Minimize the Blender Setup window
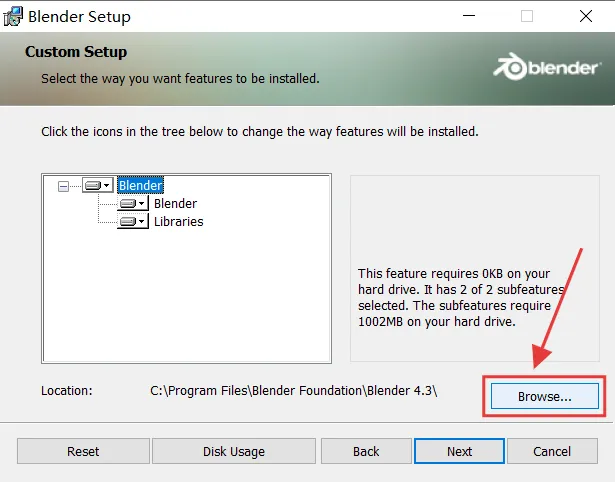615x482 pixels. [469, 16]
